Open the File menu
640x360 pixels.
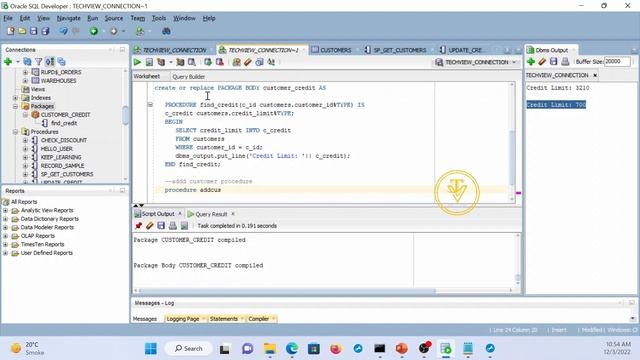click(x=8, y=18)
